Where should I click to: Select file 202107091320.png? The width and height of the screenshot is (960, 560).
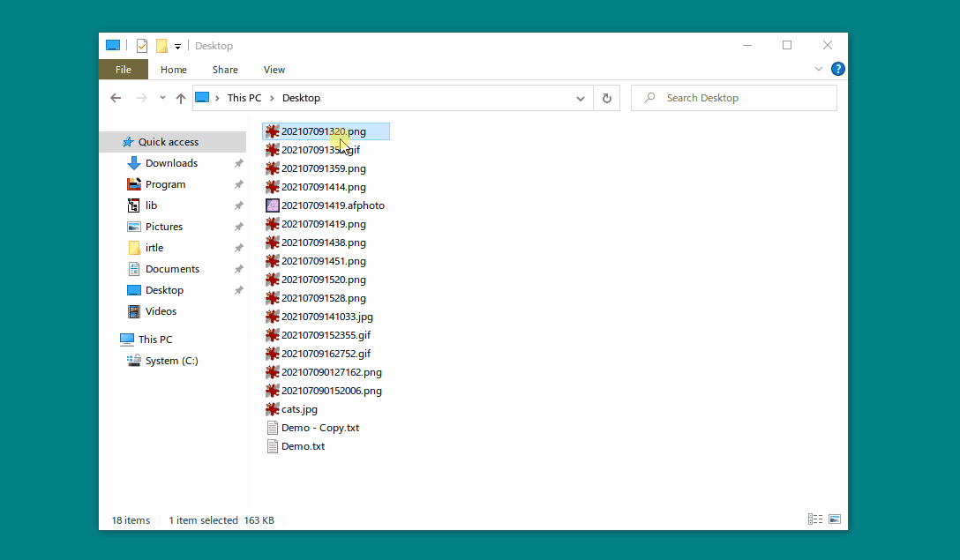click(x=326, y=131)
